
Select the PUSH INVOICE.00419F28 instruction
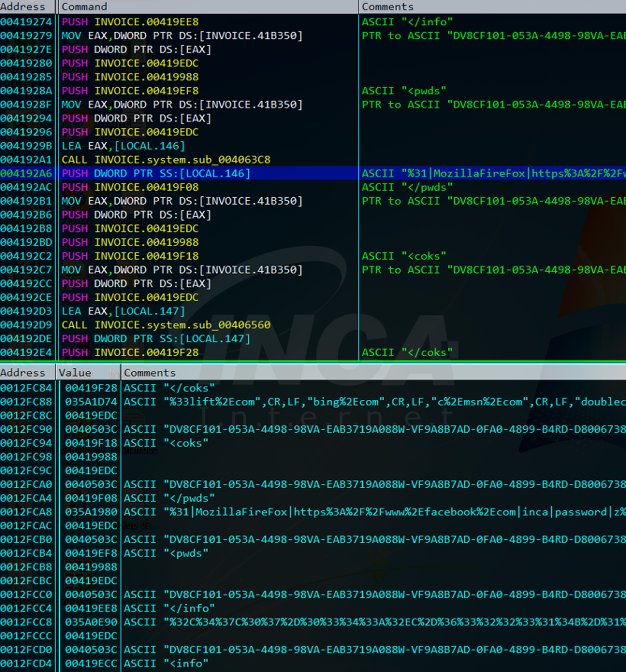tap(131, 352)
